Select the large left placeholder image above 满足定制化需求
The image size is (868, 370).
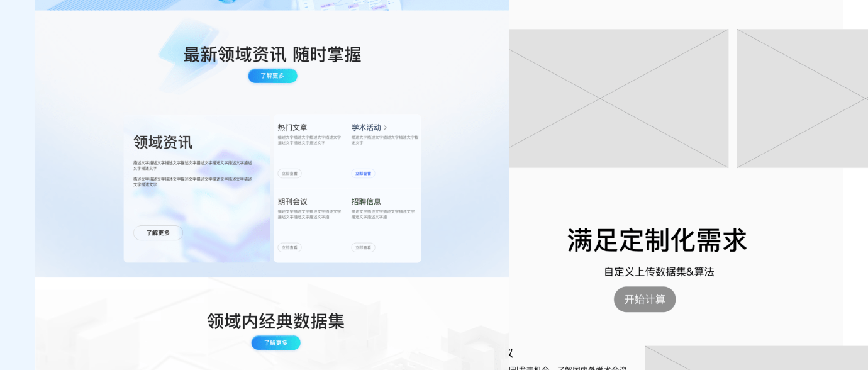pyautogui.click(x=619, y=98)
